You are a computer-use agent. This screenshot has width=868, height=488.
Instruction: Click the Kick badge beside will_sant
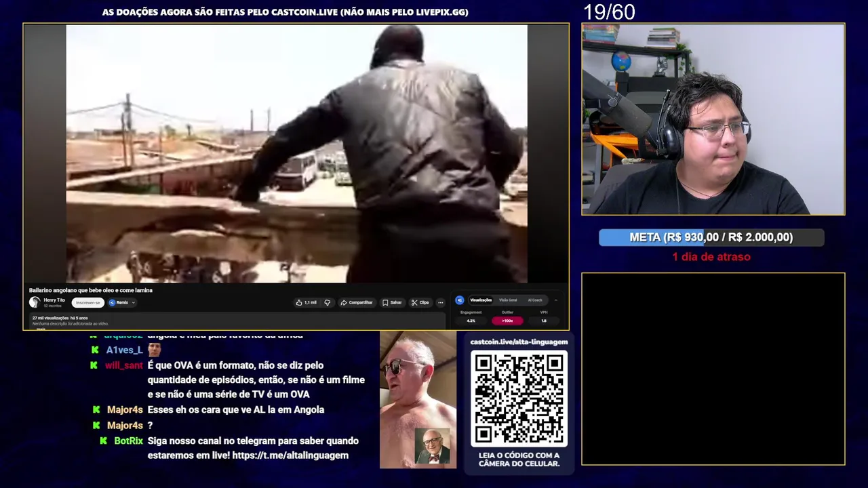pyautogui.click(x=94, y=365)
